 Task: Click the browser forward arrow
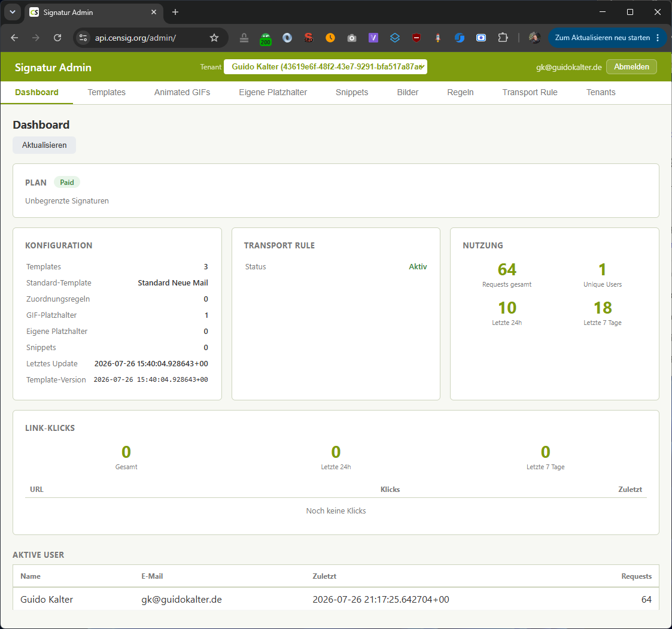click(35, 38)
